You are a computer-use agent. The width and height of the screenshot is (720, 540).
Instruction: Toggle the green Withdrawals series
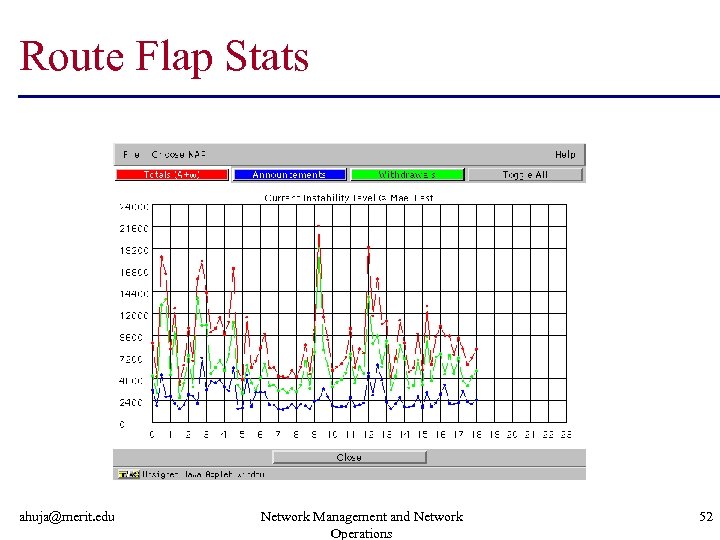(408, 175)
